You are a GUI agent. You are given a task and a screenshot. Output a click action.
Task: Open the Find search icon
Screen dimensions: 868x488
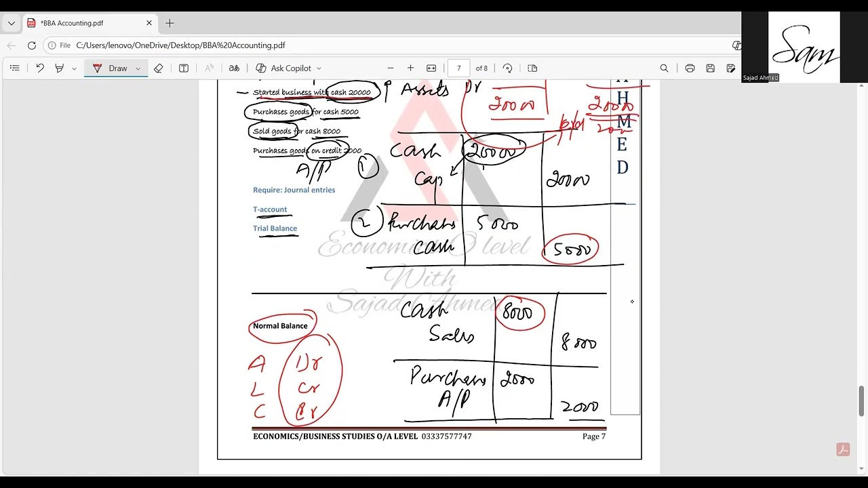(x=664, y=68)
